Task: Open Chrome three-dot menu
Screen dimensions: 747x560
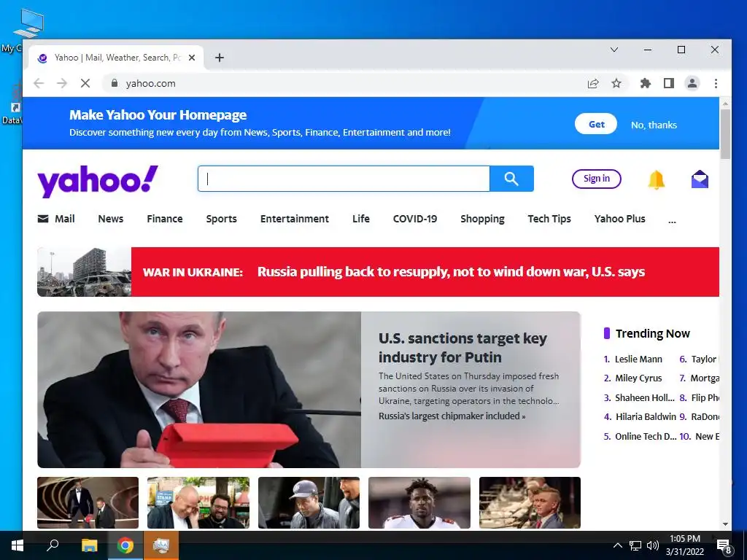Action: [716, 83]
